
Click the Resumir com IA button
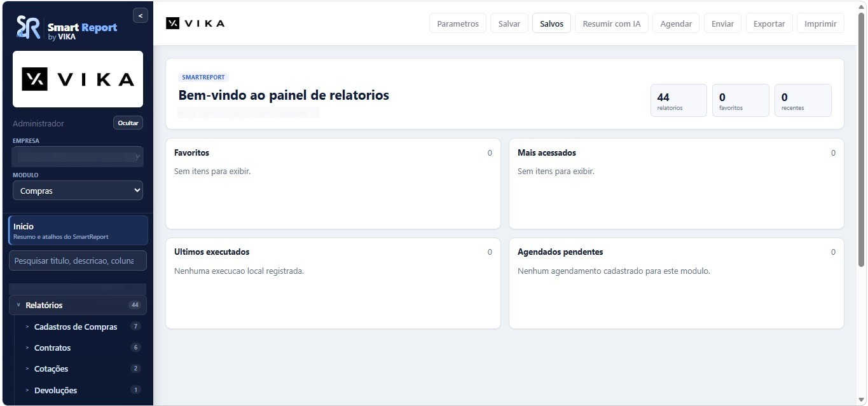coord(612,24)
